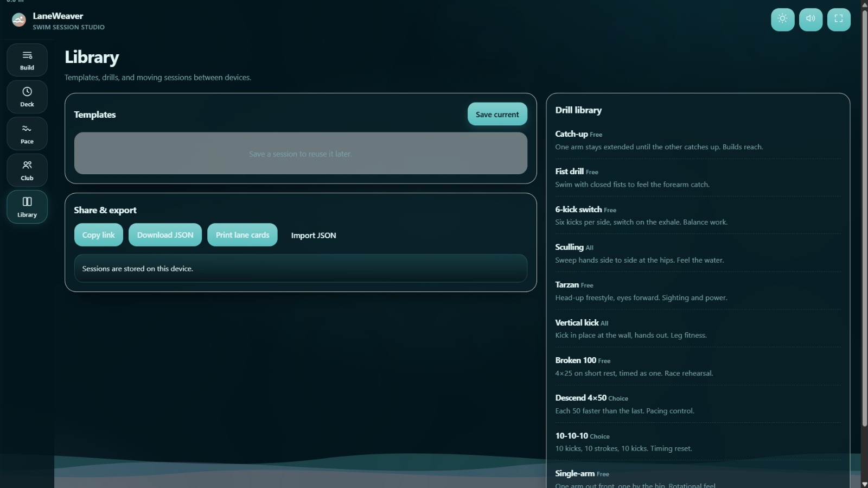Open the Build section in sidebar
Screen dimensions: 868x488
pyautogui.click(x=27, y=60)
